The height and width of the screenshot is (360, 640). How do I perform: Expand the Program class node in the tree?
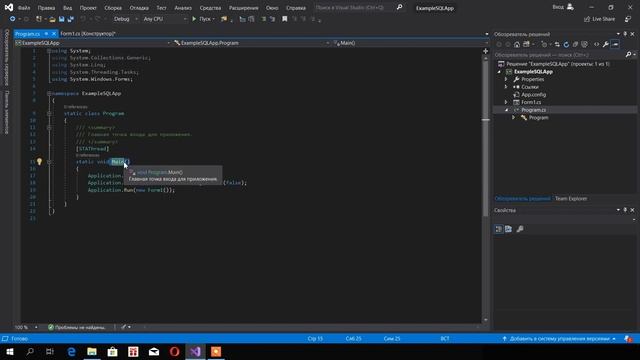coord(513,118)
